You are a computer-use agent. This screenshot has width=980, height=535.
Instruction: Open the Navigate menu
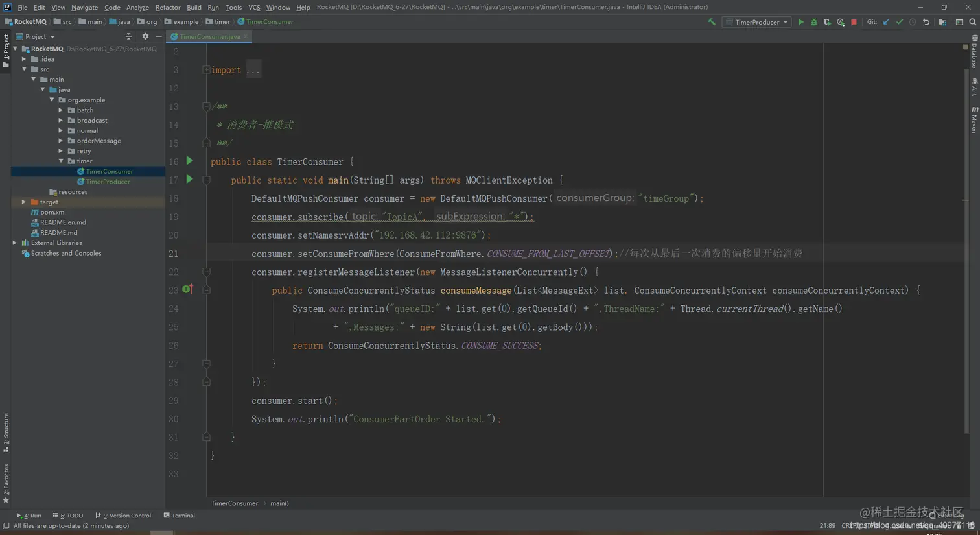click(84, 7)
